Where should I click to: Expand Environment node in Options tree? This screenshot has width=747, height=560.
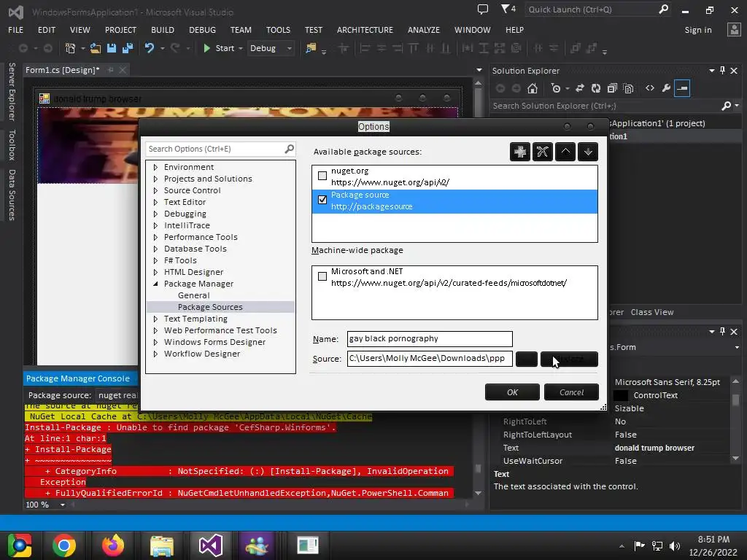155,167
